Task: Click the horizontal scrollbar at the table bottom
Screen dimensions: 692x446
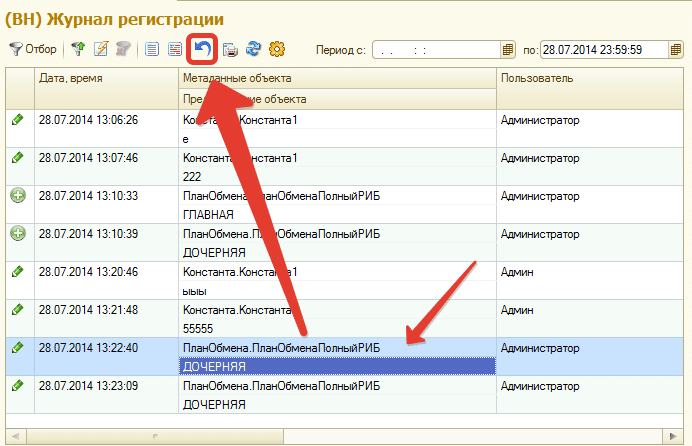Action: [x=300, y=437]
